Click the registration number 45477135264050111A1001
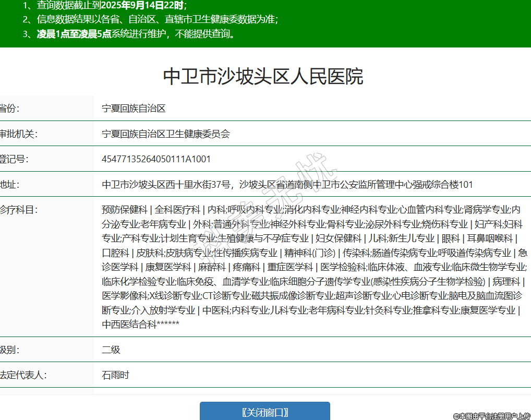The height and width of the screenshot is (420, 531). tap(156, 159)
